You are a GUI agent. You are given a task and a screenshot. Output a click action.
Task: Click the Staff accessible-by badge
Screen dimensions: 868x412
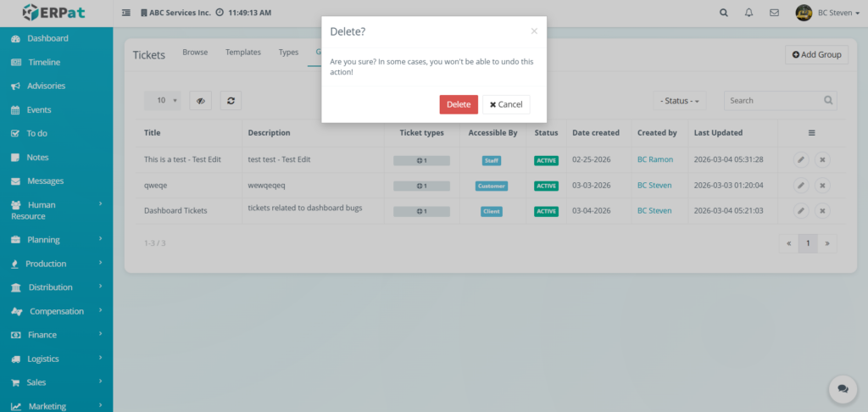[x=492, y=160]
